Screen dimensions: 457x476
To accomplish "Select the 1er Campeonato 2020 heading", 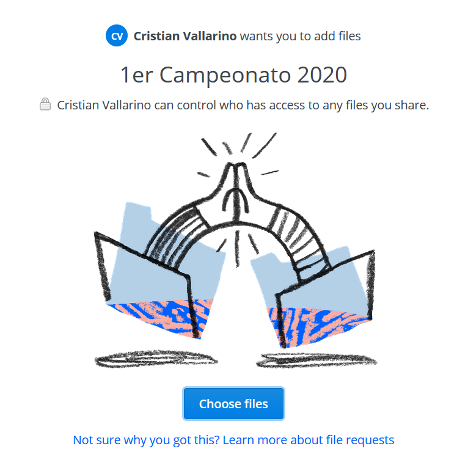I will click(x=233, y=75).
